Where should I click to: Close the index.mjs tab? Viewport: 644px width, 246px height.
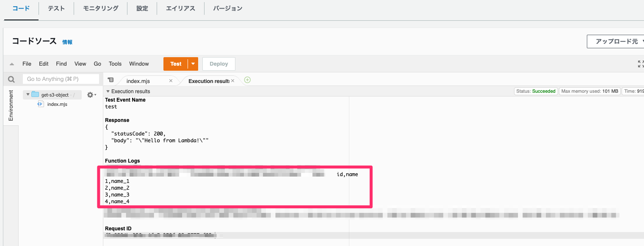pyautogui.click(x=171, y=80)
